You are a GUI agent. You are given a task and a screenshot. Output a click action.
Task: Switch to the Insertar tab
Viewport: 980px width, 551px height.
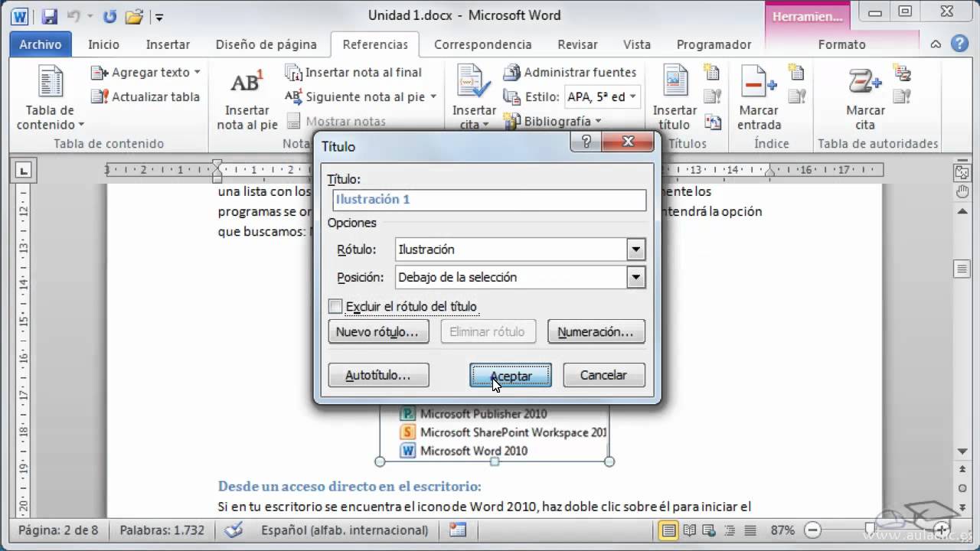168,44
